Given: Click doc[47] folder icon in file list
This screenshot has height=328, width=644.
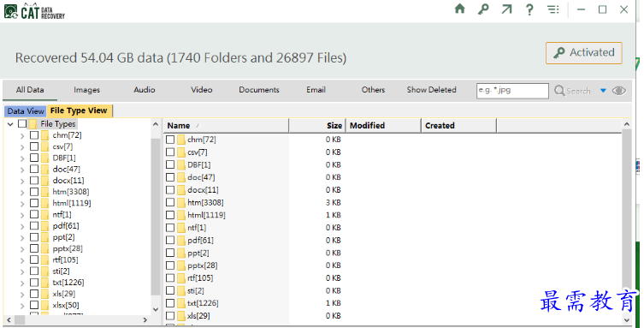Looking at the screenshot, I should pos(181,177).
